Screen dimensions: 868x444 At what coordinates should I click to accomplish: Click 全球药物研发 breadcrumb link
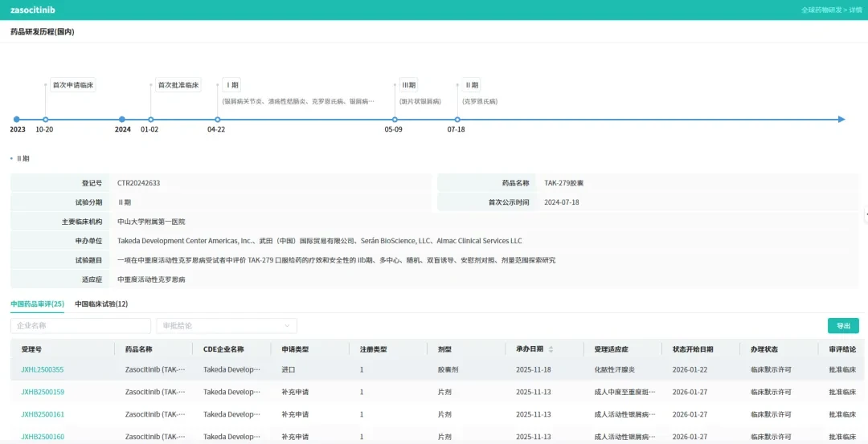tap(821, 10)
